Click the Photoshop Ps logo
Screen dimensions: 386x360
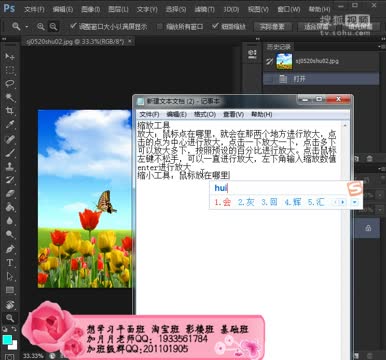[9, 7]
